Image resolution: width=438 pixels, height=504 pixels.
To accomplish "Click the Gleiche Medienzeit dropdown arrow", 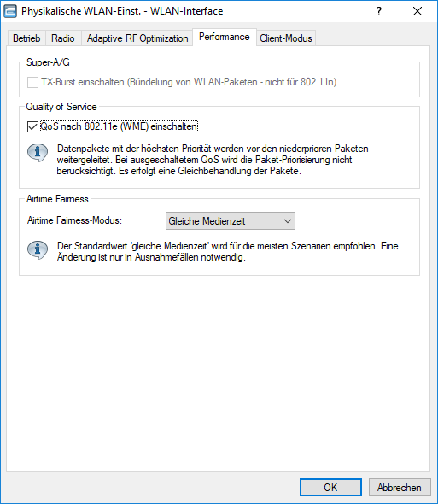I will tap(287, 221).
